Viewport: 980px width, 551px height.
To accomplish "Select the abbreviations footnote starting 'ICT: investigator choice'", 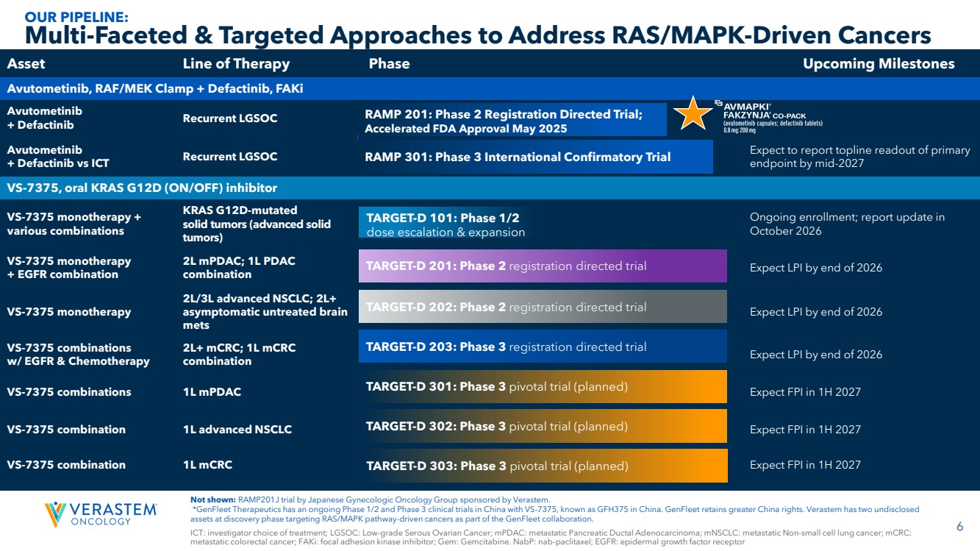I will click(x=551, y=536).
